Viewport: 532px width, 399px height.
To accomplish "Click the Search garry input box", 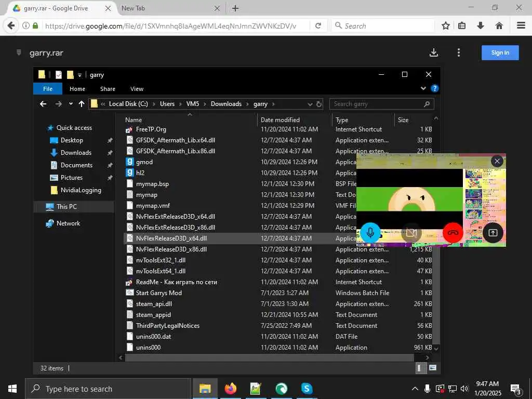I will click(x=381, y=104).
